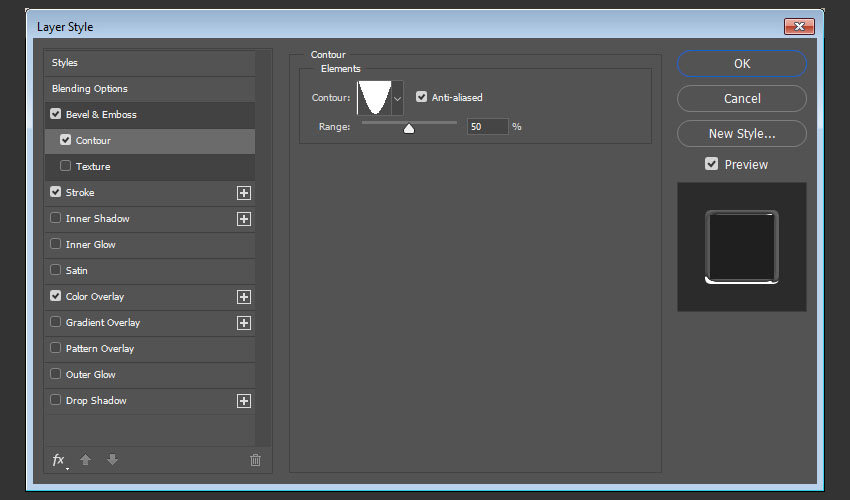Image resolution: width=850 pixels, height=500 pixels.
Task: Click the plus icon beside Drop Shadow
Action: click(243, 401)
